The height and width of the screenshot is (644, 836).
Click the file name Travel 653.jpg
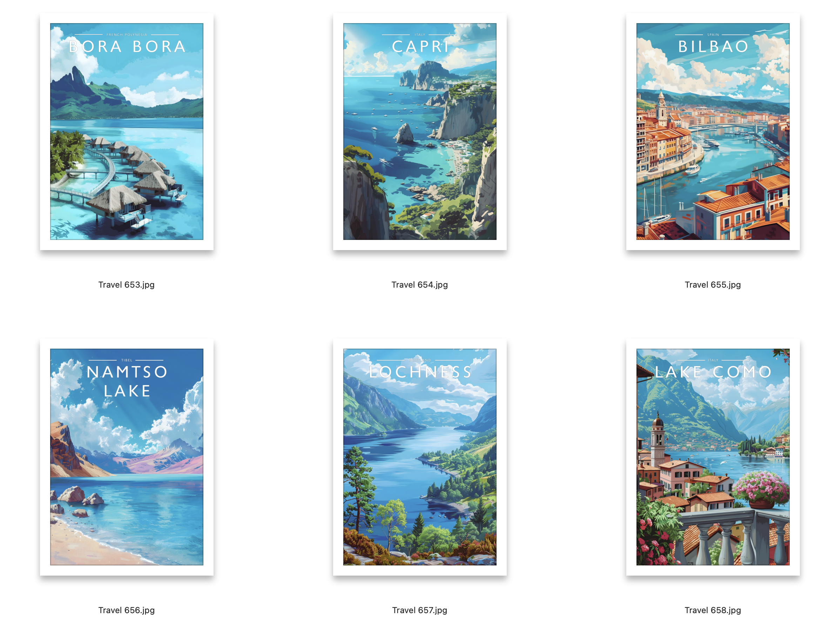click(126, 284)
